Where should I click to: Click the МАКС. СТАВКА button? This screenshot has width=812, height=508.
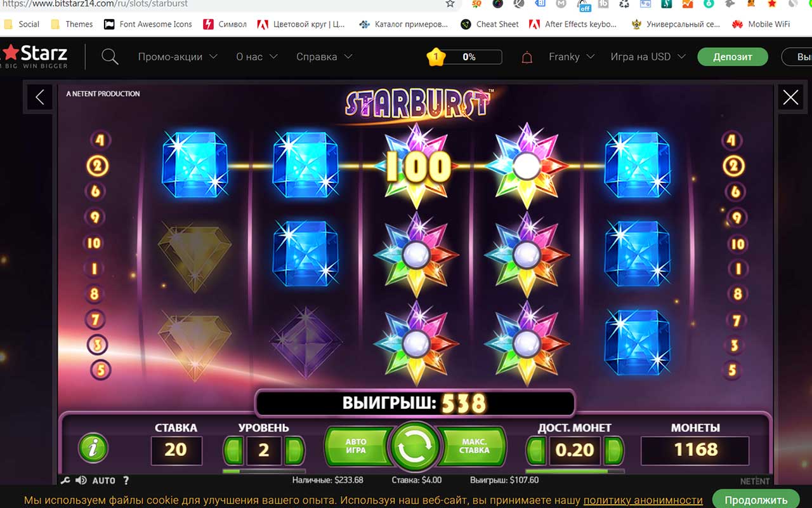[x=474, y=446]
